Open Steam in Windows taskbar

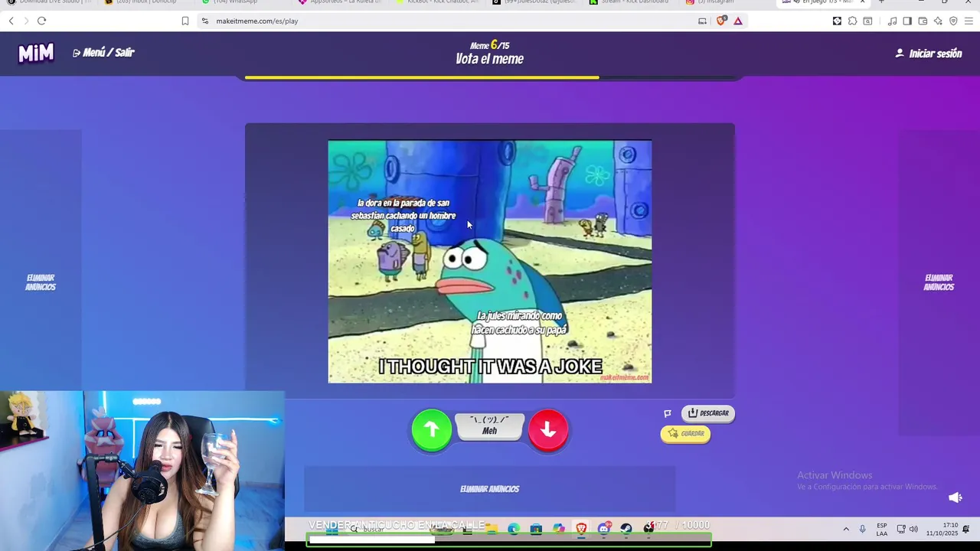(626, 528)
